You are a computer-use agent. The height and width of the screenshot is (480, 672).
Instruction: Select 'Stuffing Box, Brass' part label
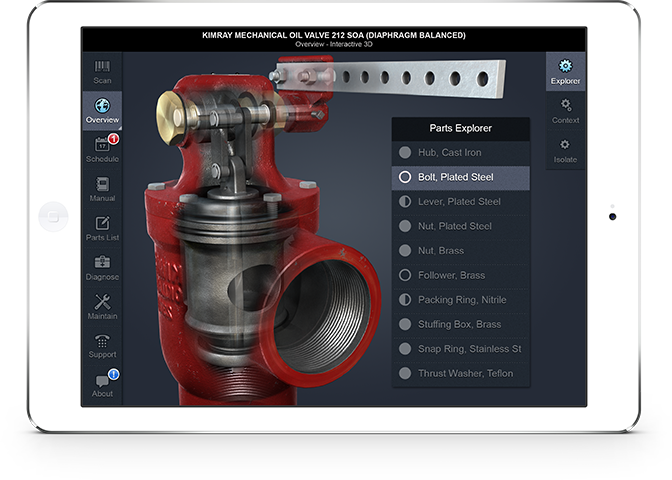pyautogui.click(x=459, y=324)
